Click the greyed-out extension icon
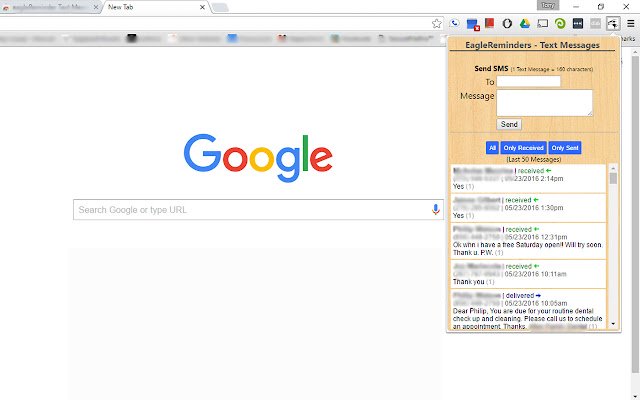The width and height of the screenshot is (640, 400). click(x=595, y=24)
